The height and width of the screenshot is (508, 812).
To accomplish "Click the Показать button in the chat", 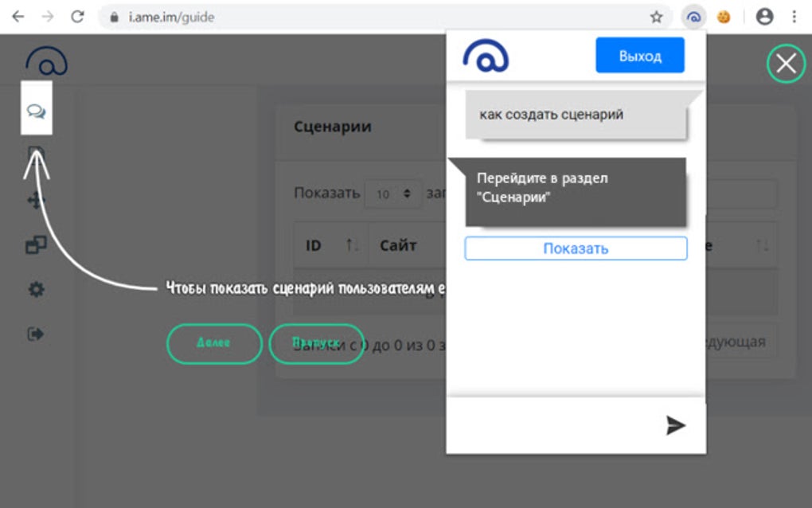I will [x=576, y=248].
